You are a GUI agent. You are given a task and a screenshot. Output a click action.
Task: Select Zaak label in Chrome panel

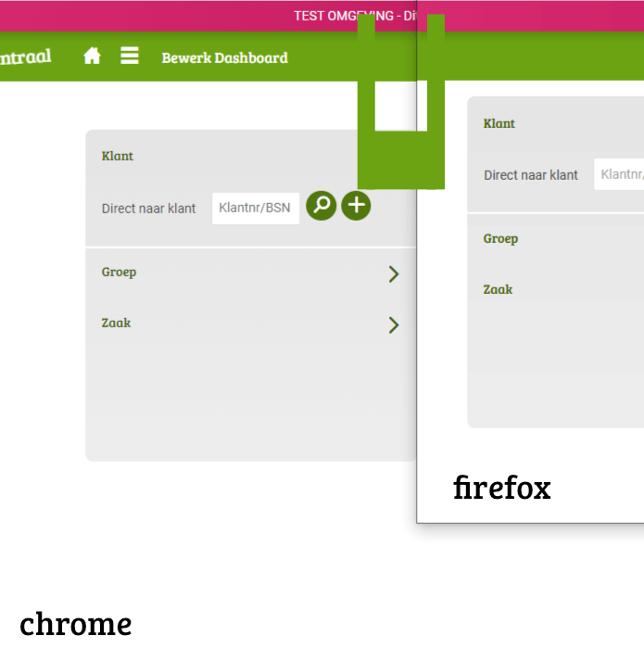point(116,323)
